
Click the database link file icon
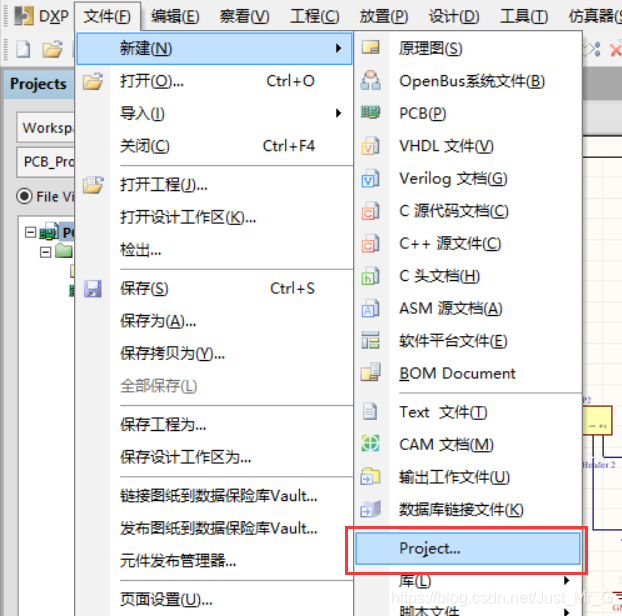point(371,509)
